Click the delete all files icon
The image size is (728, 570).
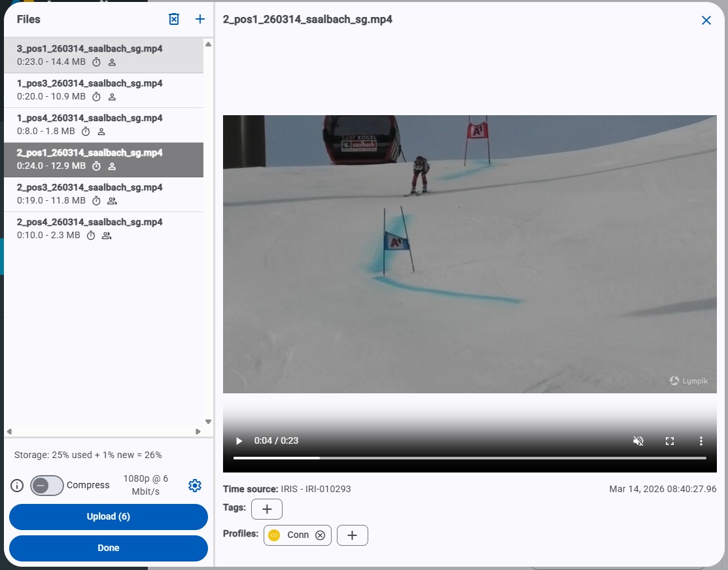173,19
